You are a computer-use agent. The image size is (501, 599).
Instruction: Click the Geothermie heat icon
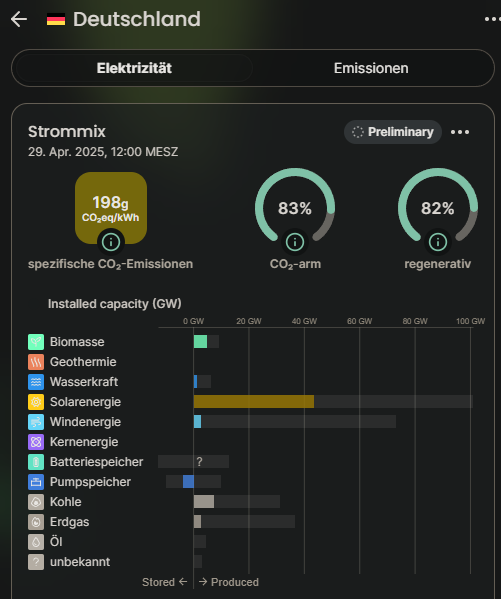(36, 362)
